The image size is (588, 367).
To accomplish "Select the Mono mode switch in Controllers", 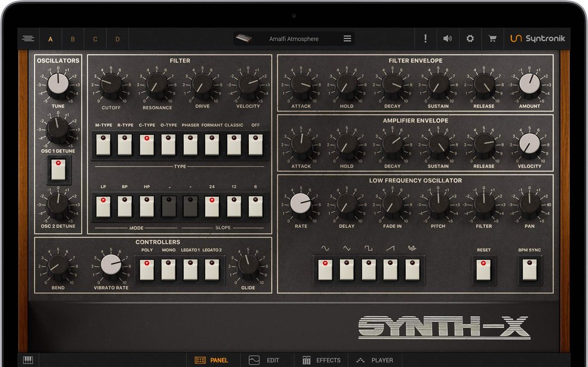I will [168, 269].
